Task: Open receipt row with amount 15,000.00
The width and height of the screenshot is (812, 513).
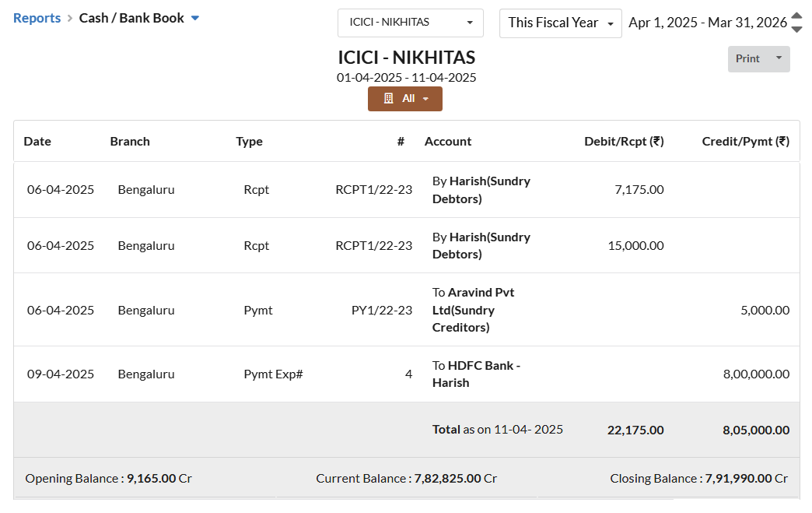Action: tap(407, 246)
